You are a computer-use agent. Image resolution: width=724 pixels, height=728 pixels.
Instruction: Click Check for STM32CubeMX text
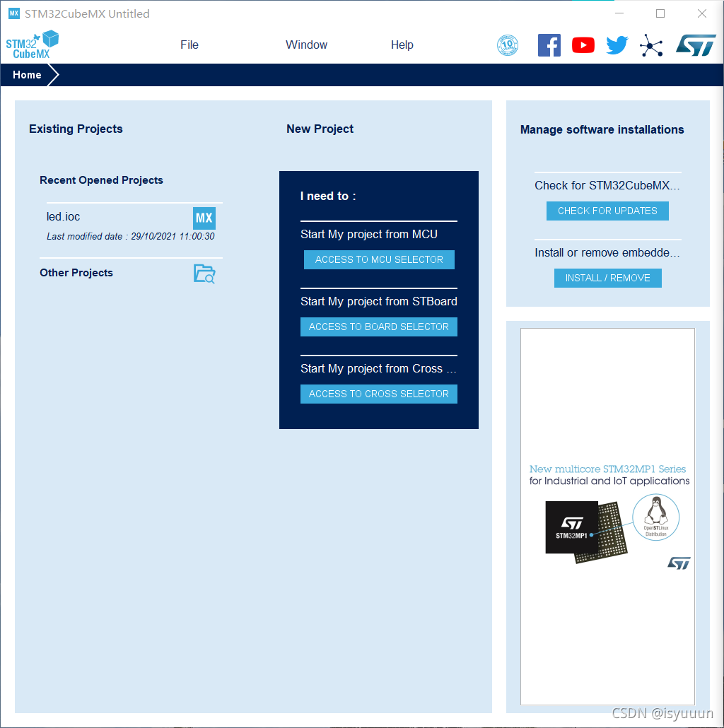click(x=607, y=185)
